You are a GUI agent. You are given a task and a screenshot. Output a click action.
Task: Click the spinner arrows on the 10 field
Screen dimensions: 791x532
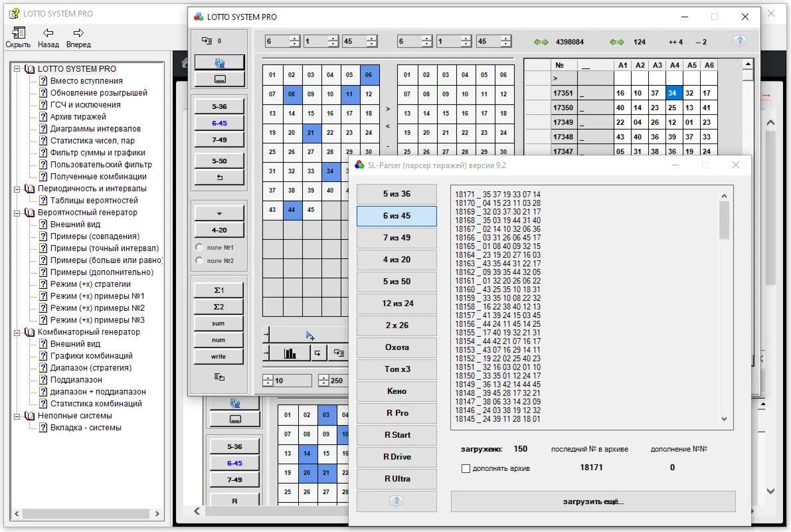268,381
